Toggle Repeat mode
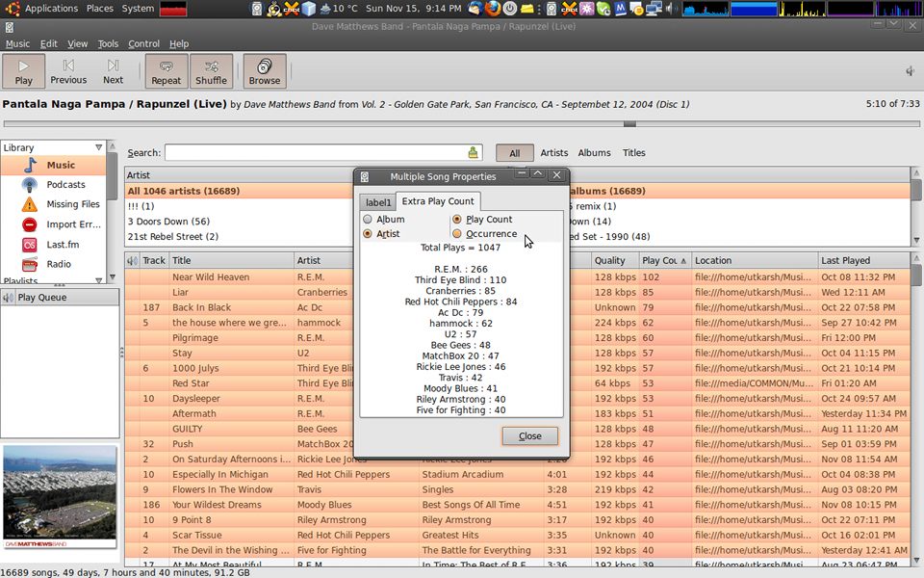This screenshot has height=578, width=924. click(x=167, y=71)
